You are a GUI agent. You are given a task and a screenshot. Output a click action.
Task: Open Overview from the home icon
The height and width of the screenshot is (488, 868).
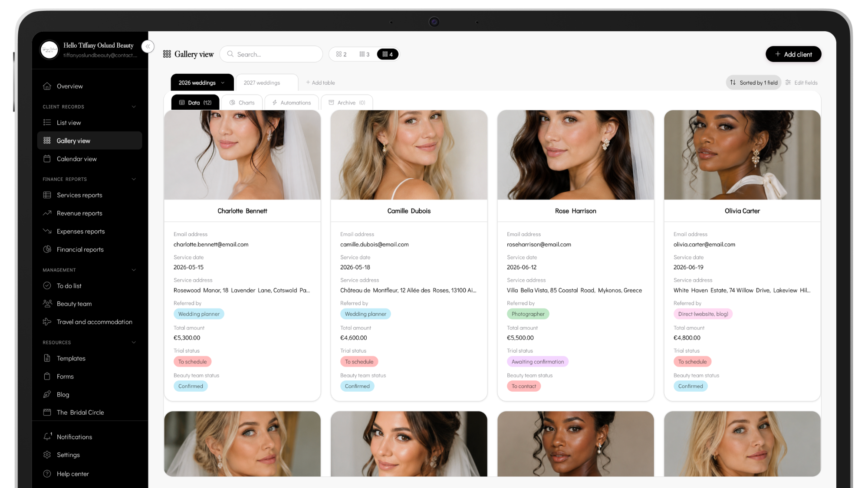tap(47, 86)
